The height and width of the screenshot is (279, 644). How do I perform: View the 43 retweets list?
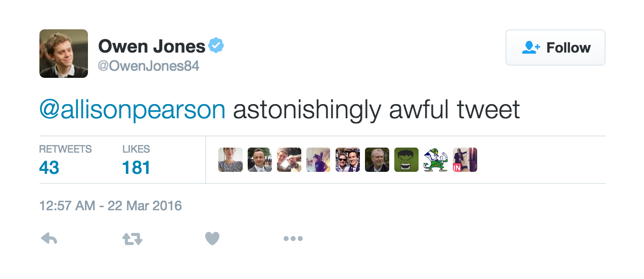tap(49, 167)
